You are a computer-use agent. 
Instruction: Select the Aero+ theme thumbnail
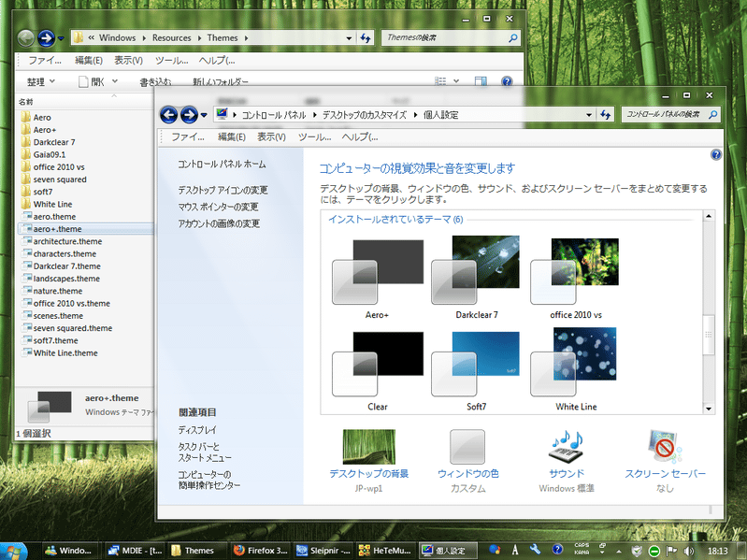pos(378,279)
